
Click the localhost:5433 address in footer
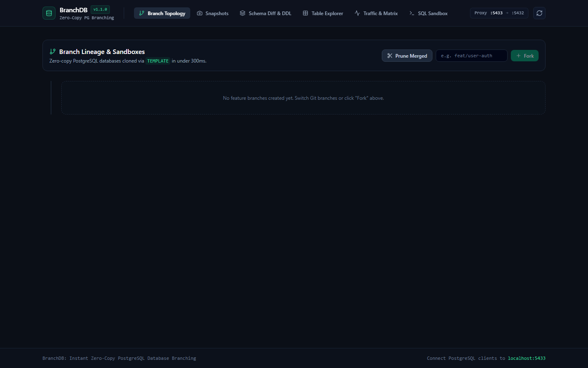(x=527, y=358)
